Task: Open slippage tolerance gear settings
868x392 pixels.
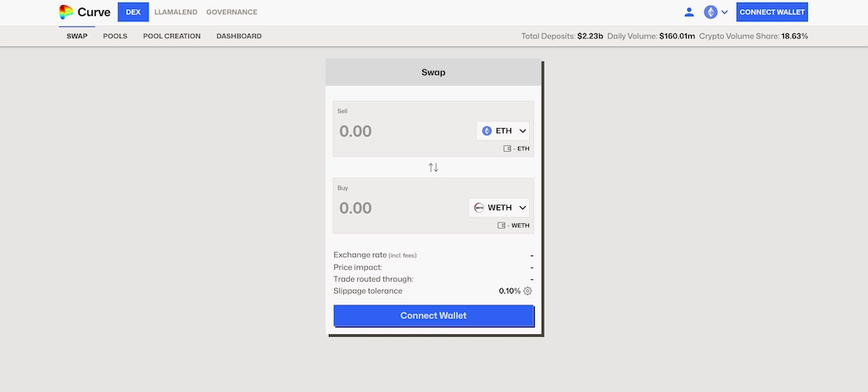Action: (528, 291)
